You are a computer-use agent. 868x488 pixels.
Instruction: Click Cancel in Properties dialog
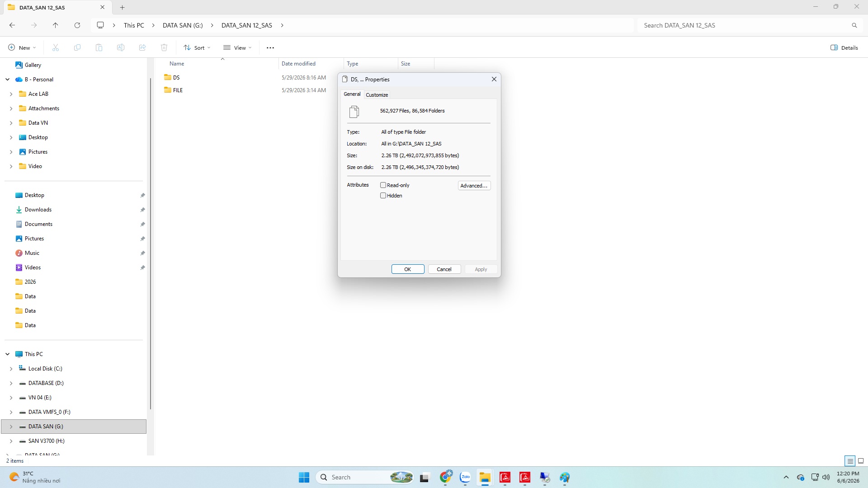(444, 269)
